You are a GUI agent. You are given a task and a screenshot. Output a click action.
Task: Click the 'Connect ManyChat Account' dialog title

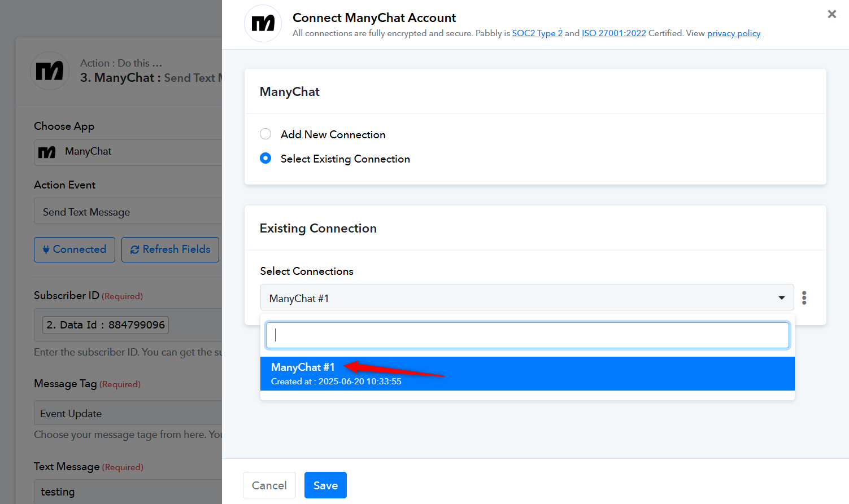coord(374,18)
